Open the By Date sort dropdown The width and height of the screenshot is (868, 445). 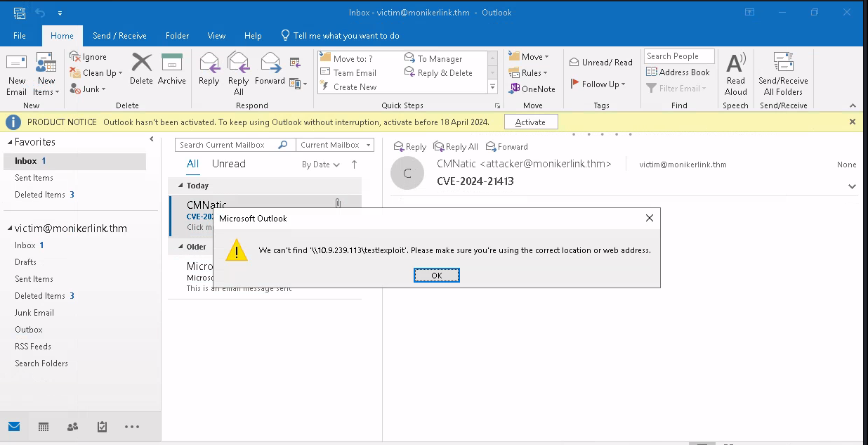[321, 165]
